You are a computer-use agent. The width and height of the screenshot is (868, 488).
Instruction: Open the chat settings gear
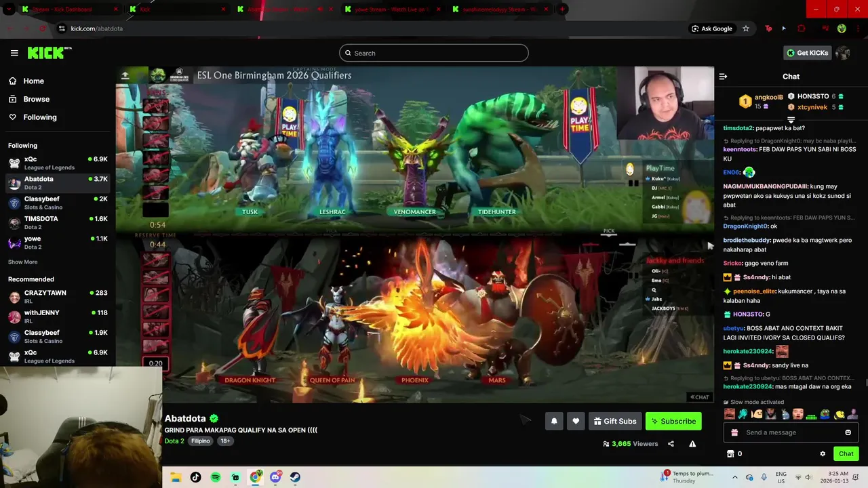click(823, 453)
